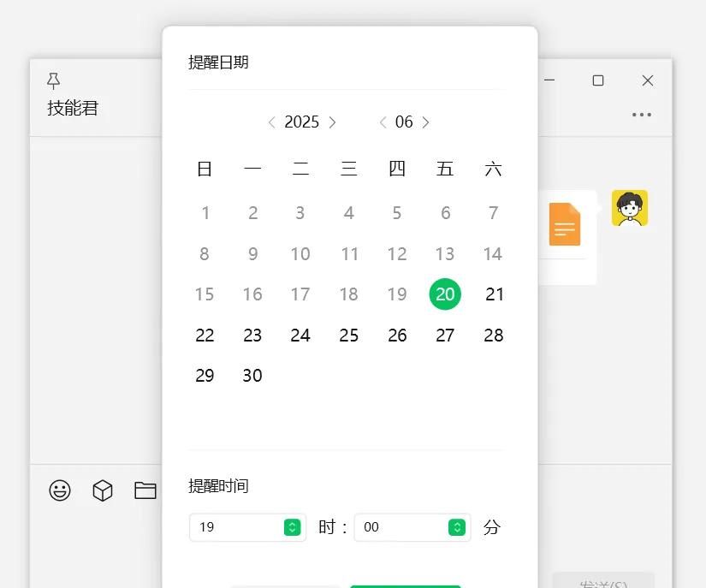Pick date 27 in the calendar
Screen dimensions: 706x588
tap(445, 336)
